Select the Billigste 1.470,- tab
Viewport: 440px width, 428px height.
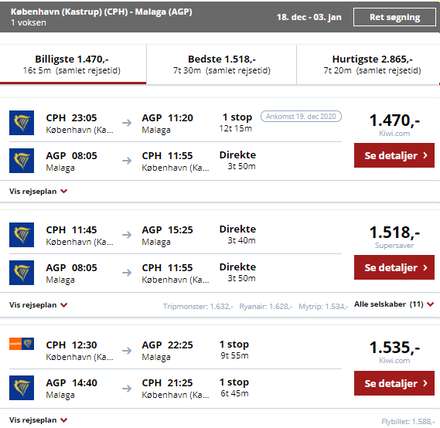tap(73, 64)
